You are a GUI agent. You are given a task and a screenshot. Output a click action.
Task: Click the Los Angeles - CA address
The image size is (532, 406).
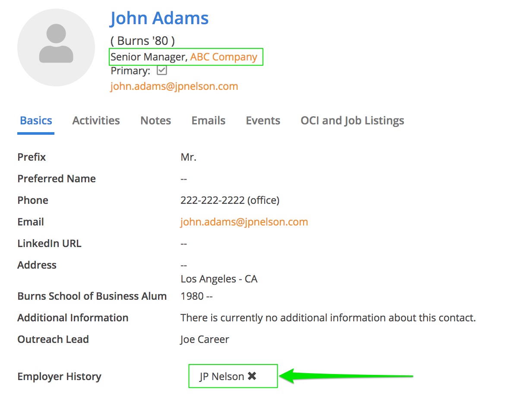click(219, 279)
